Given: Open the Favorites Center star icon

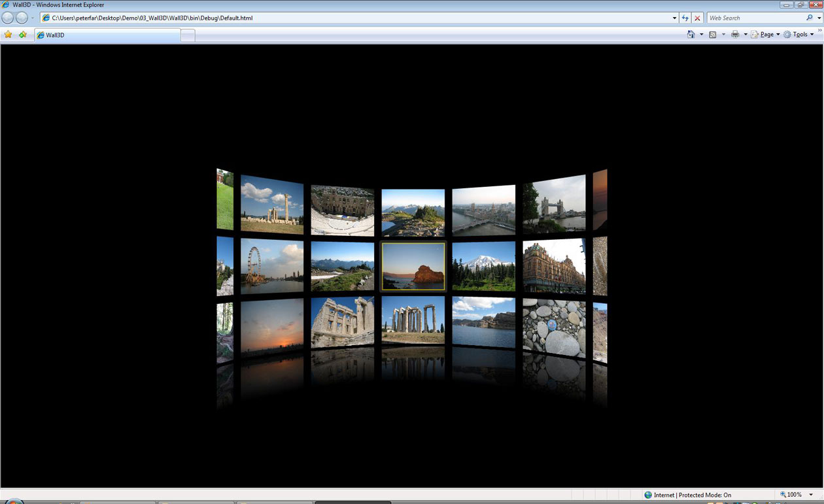Looking at the screenshot, I should (x=8, y=35).
